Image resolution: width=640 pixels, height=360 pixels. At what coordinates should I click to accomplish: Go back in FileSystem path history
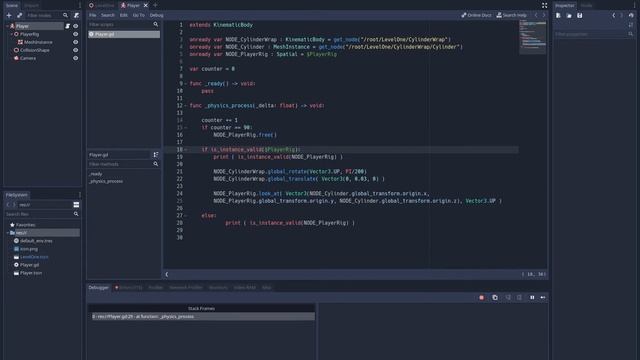pos(8,204)
